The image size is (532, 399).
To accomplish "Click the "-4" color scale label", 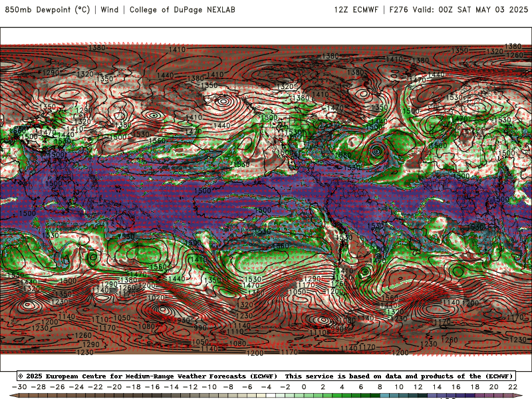I will (x=267, y=387).
